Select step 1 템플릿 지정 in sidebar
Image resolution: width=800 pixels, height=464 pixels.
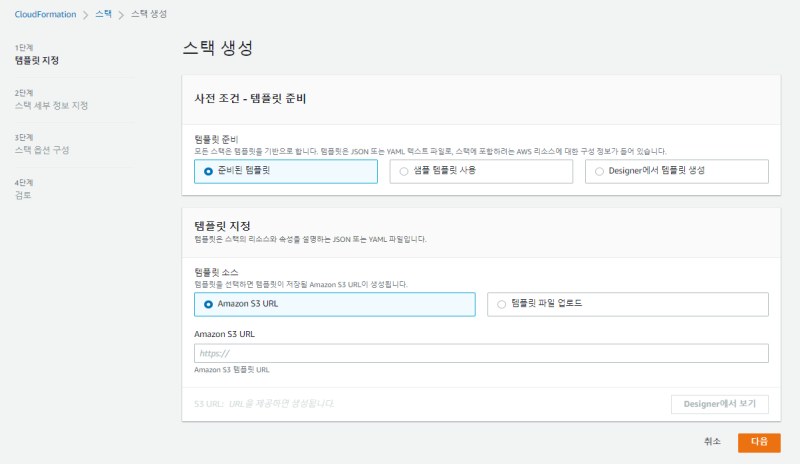coord(37,60)
